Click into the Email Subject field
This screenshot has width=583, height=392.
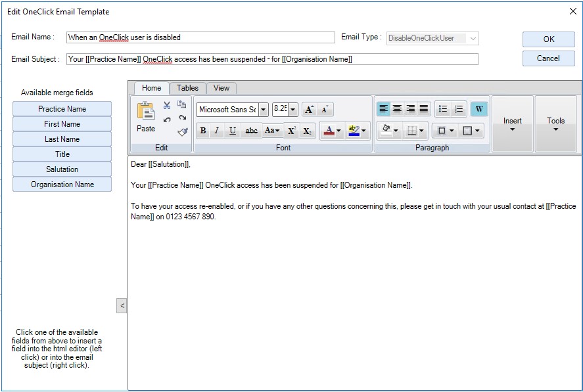click(272, 59)
